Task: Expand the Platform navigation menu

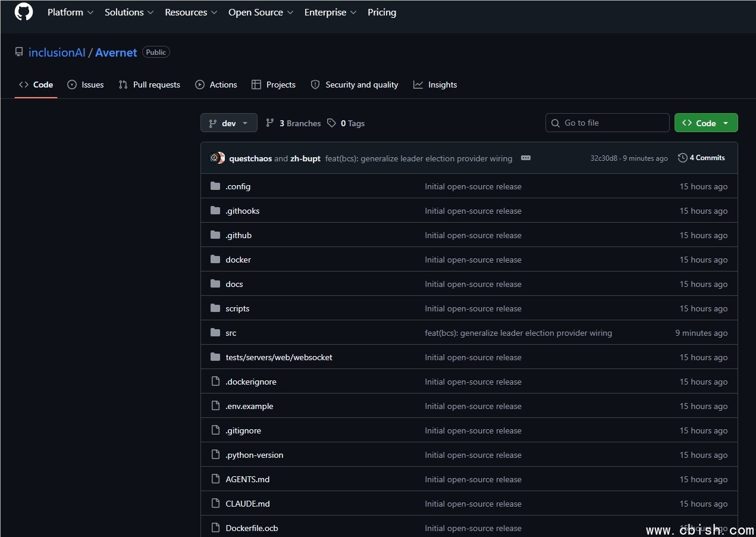Action: pos(70,12)
